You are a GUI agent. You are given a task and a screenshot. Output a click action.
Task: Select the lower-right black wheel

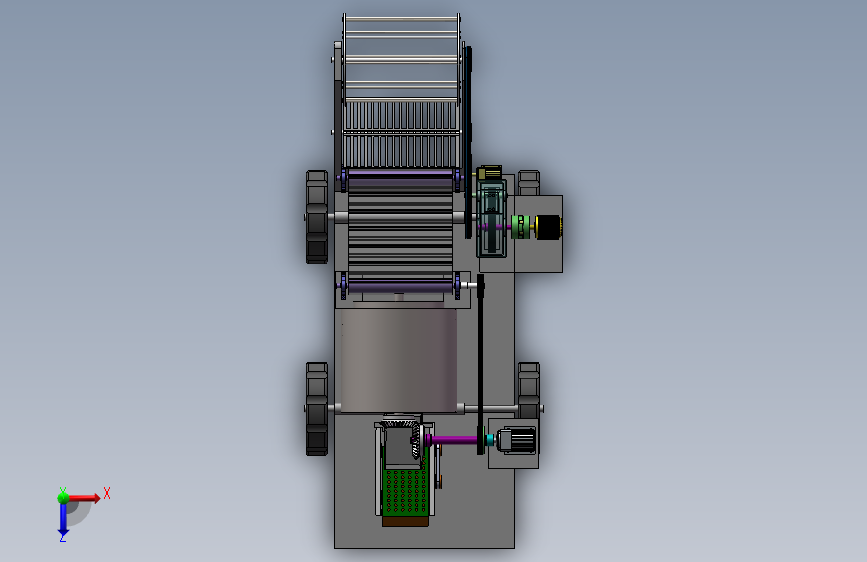[529, 391]
